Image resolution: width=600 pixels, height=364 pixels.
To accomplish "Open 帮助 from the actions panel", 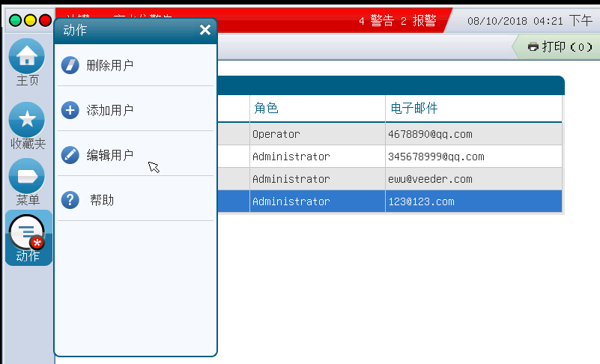I will pos(102,200).
